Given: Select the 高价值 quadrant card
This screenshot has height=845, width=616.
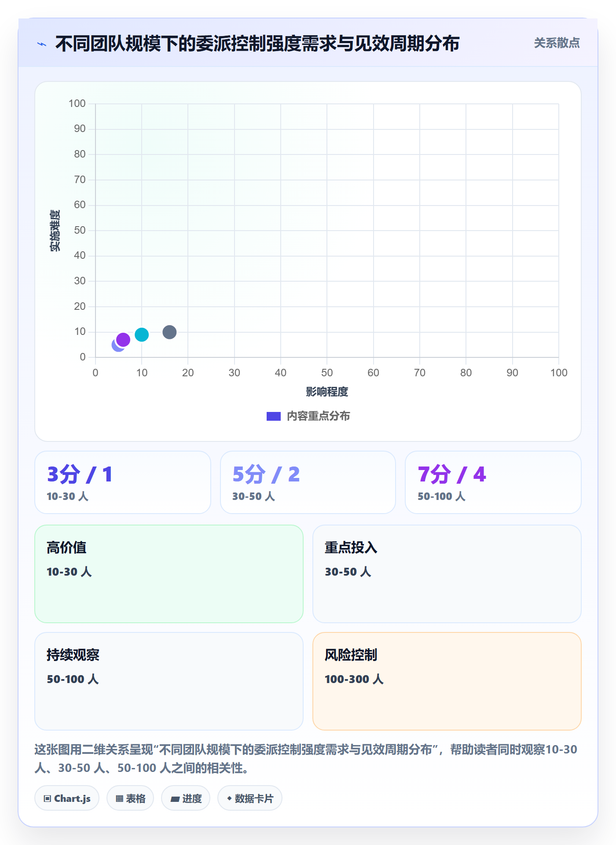Looking at the screenshot, I should pos(169,574).
